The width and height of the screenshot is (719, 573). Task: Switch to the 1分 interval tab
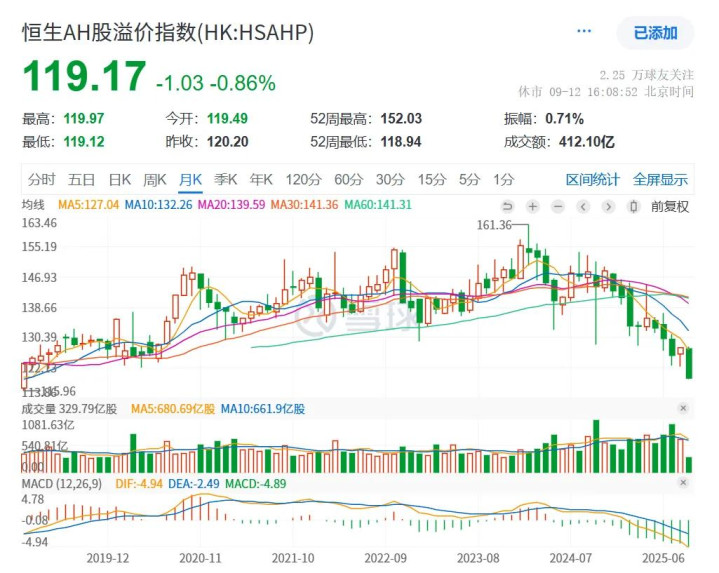click(x=503, y=179)
